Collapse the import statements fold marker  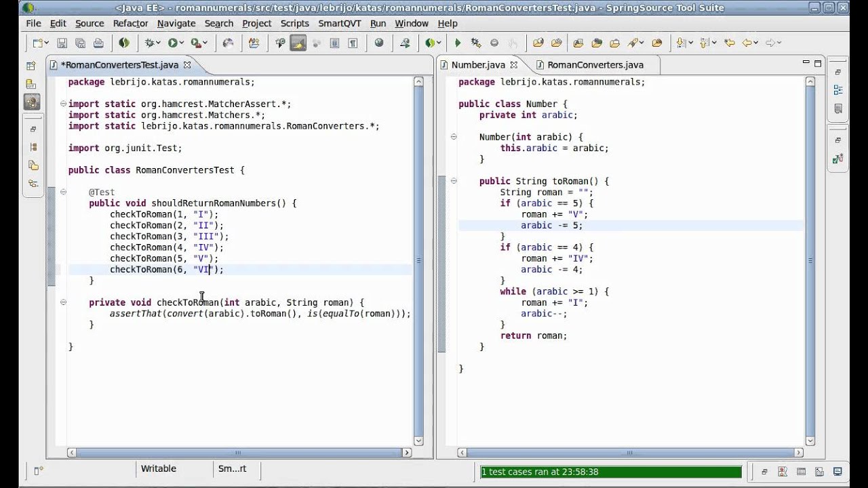[63, 104]
